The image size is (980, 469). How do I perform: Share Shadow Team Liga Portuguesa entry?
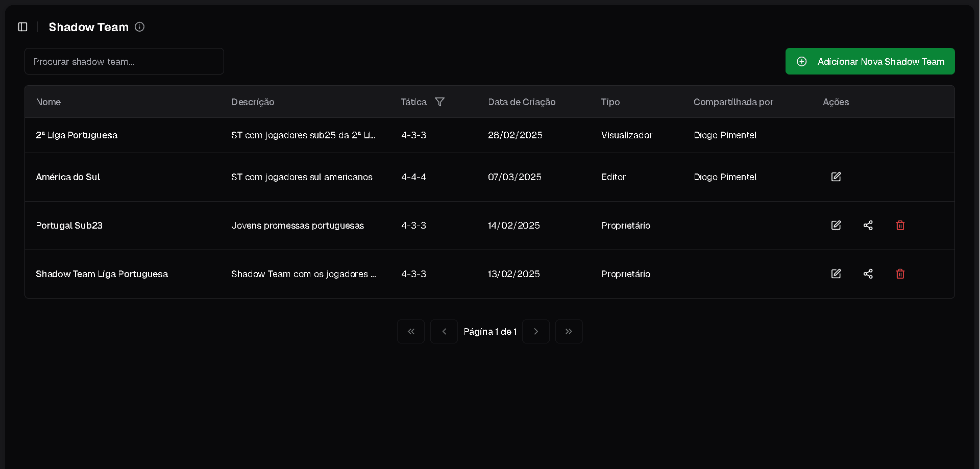868,274
